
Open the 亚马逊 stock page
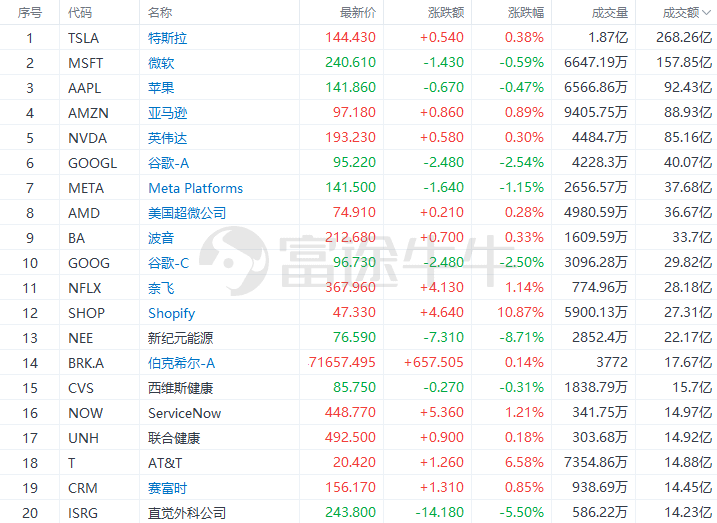167,113
